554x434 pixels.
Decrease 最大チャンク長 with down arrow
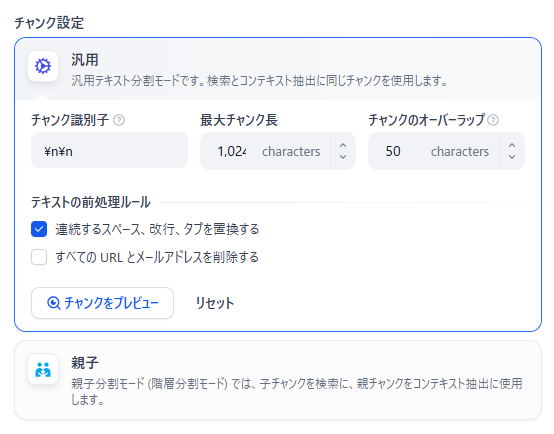[x=343, y=157]
